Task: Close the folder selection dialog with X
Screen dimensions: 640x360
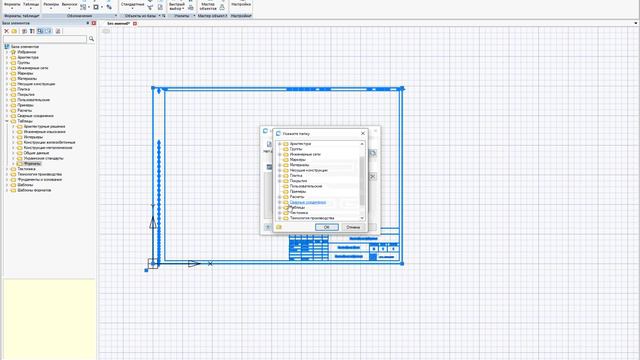Action: click(x=363, y=133)
